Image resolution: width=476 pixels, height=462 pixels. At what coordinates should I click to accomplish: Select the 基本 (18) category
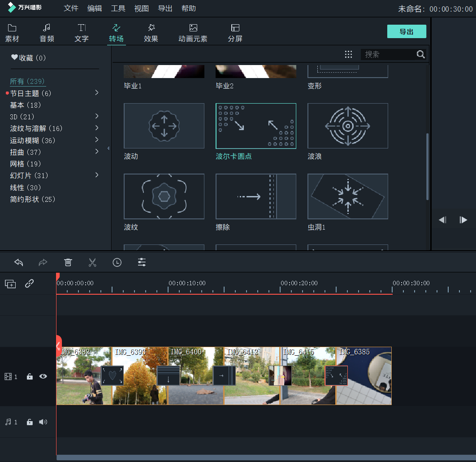26,105
